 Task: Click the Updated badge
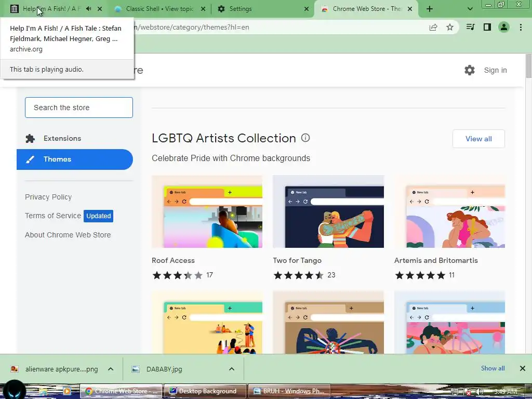tap(98, 216)
